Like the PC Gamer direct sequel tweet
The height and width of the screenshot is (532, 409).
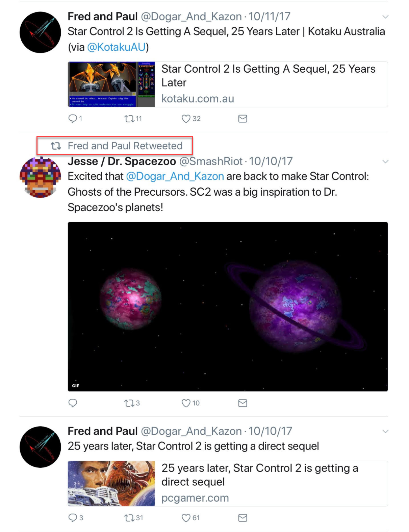click(x=186, y=518)
